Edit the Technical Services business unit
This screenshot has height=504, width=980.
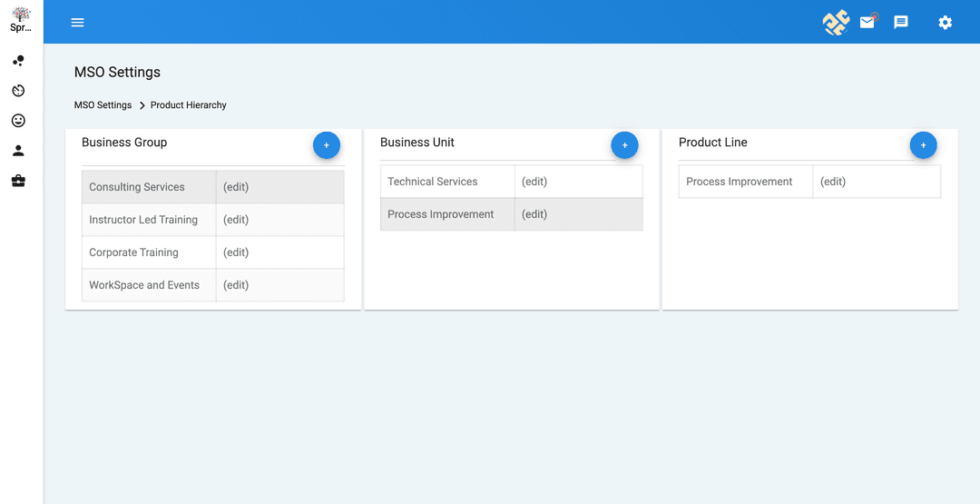click(534, 182)
